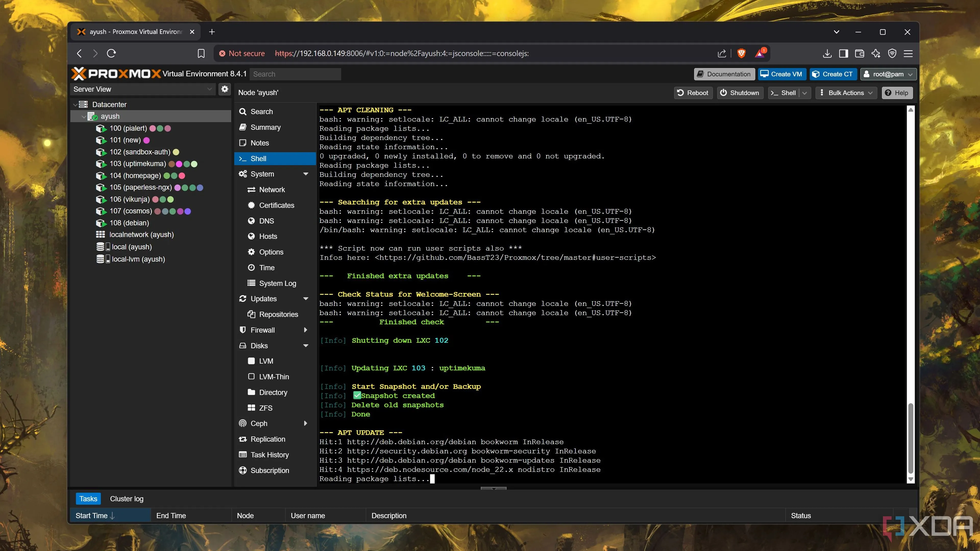Click the Brave rewards triangle icon
The width and height of the screenshot is (980, 551).
coord(760,53)
